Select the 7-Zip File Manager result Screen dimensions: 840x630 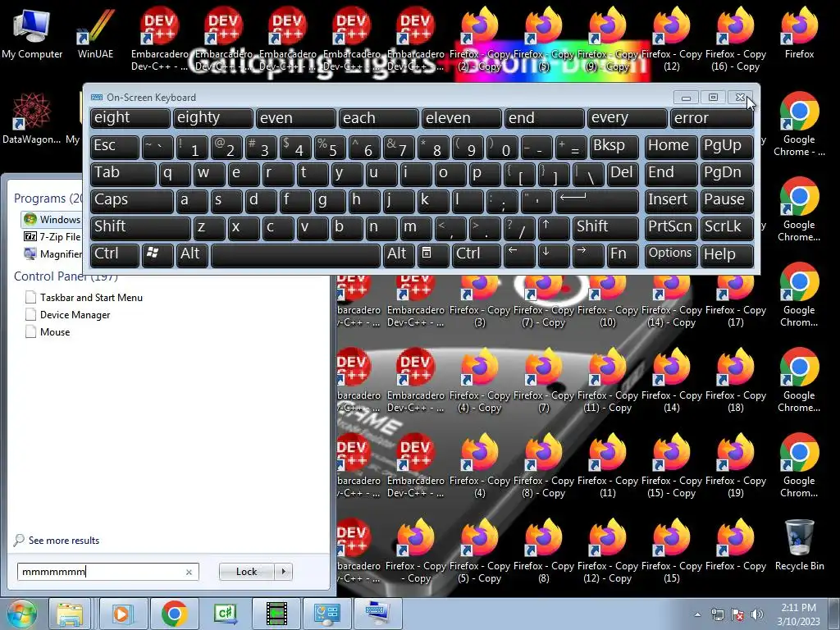(x=52, y=236)
